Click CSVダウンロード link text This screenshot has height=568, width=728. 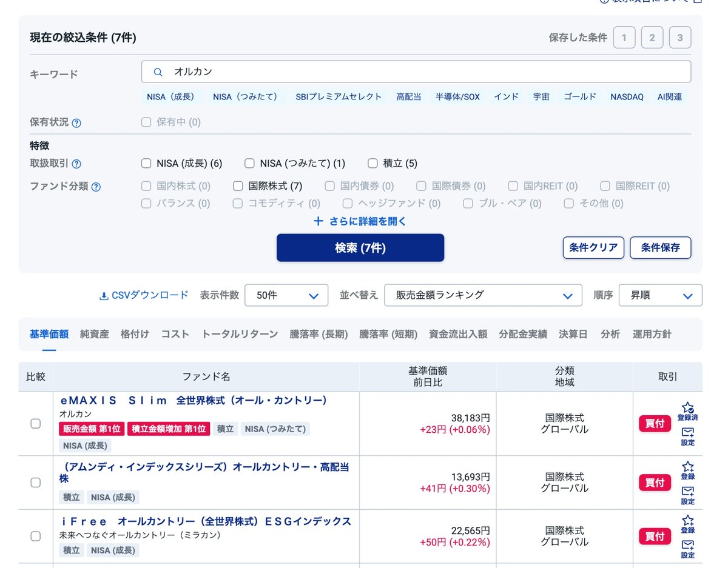point(150,295)
